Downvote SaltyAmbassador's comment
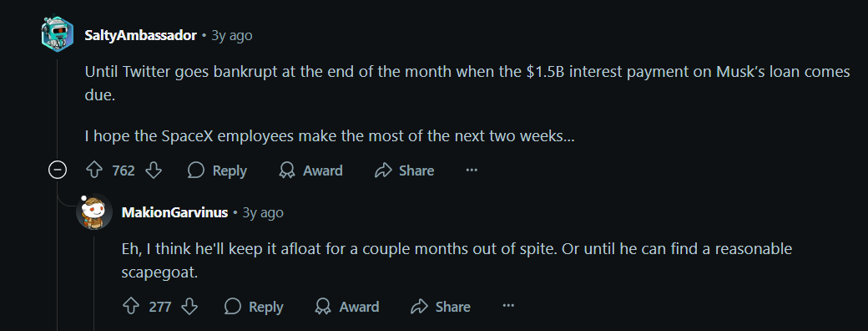Image resolution: width=868 pixels, height=331 pixels. [x=154, y=171]
